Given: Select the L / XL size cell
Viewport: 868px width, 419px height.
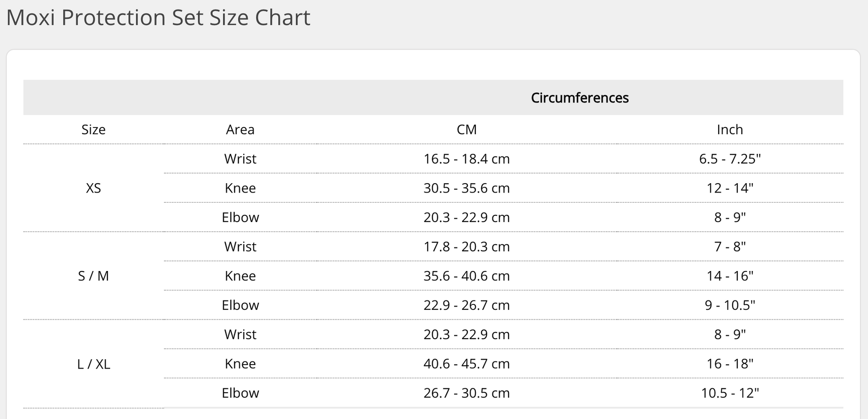Looking at the screenshot, I should tap(94, 364).
